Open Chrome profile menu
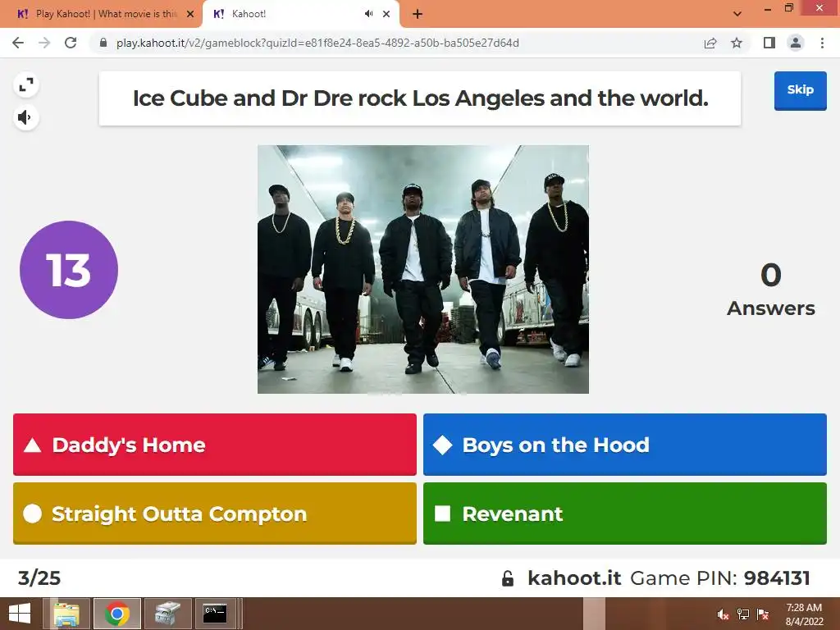The height and width of the screenshot is (630, 840). pyautogui.click(x=796, y=43)
